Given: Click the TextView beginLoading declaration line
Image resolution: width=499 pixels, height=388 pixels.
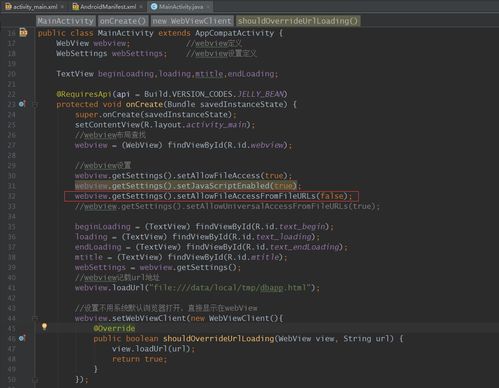Looking at the screenshot, I should click(x=167, y=74).
